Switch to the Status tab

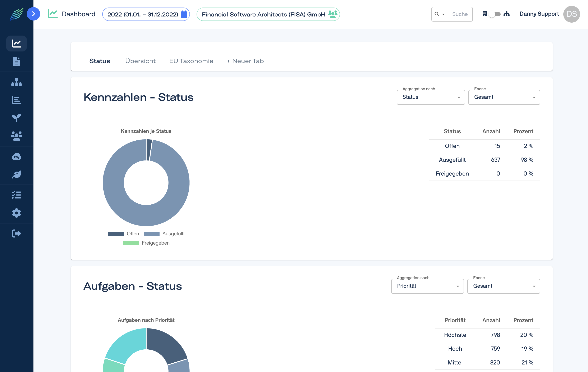[x=100, y=61]
